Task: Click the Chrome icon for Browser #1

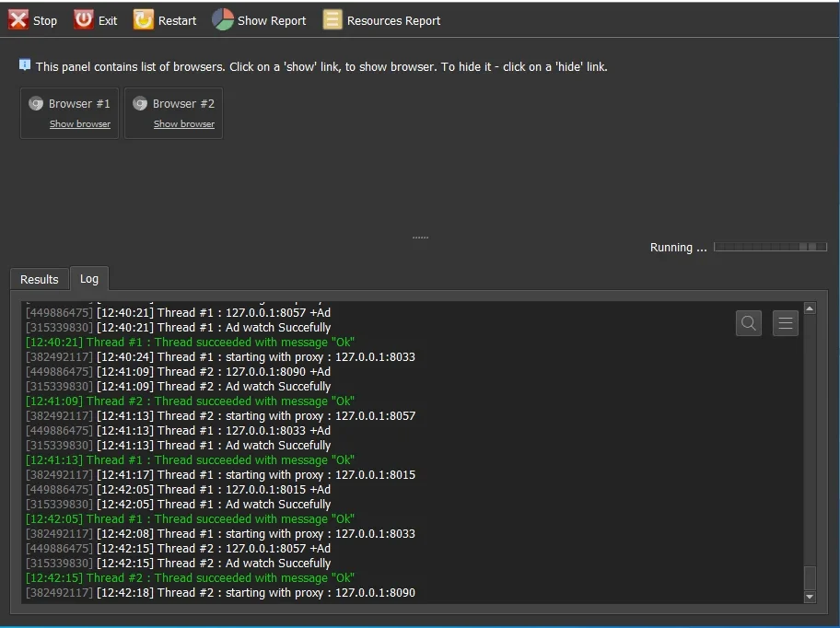Action: pyautogui.click(x=36, y=103)
